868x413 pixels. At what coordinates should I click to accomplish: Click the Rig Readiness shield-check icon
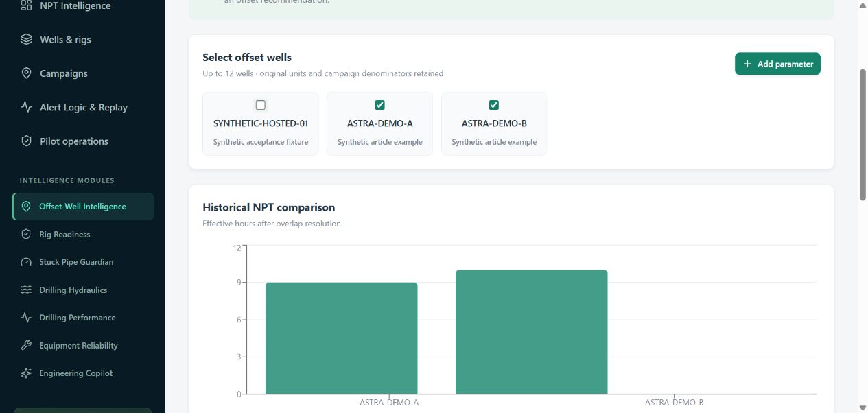coord(26,234)
